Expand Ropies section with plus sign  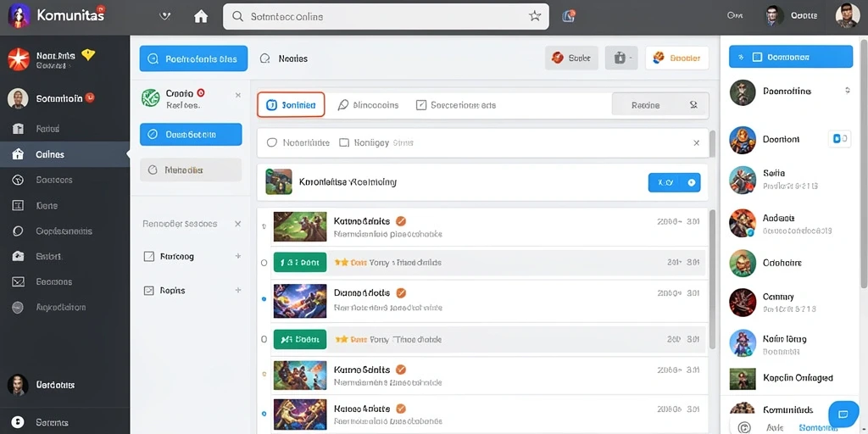[x=238, y=290]
